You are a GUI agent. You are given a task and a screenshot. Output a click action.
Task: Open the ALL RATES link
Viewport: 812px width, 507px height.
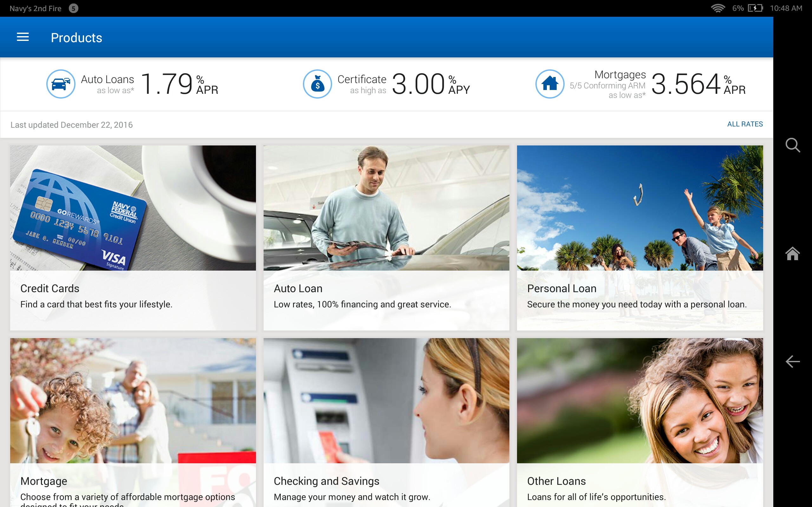coord(744,124)
